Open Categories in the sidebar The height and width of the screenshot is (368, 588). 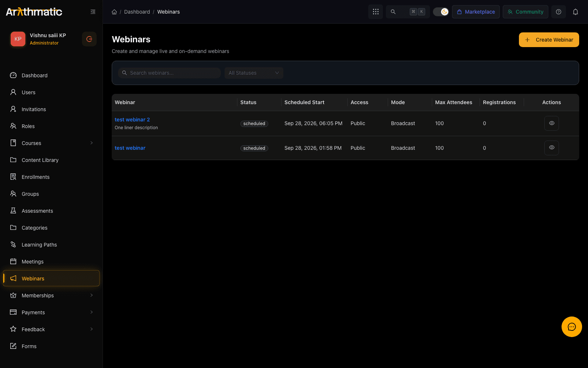click(51, 228)
